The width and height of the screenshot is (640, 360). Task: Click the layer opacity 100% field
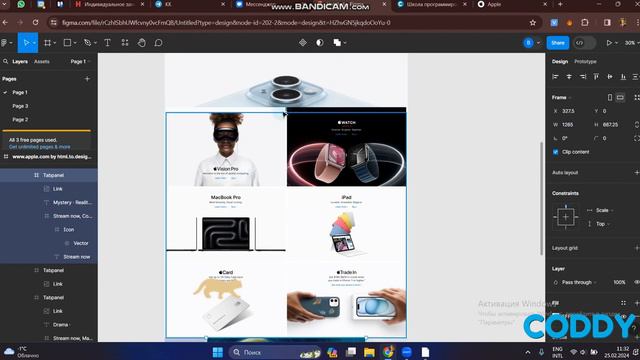click(619, 282)
